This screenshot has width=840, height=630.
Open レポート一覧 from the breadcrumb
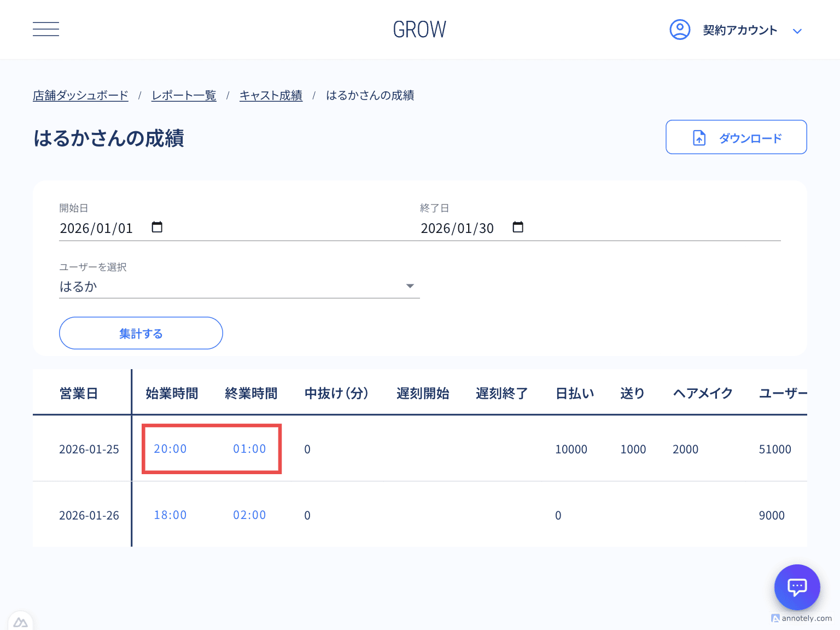(x=184, y=95)
